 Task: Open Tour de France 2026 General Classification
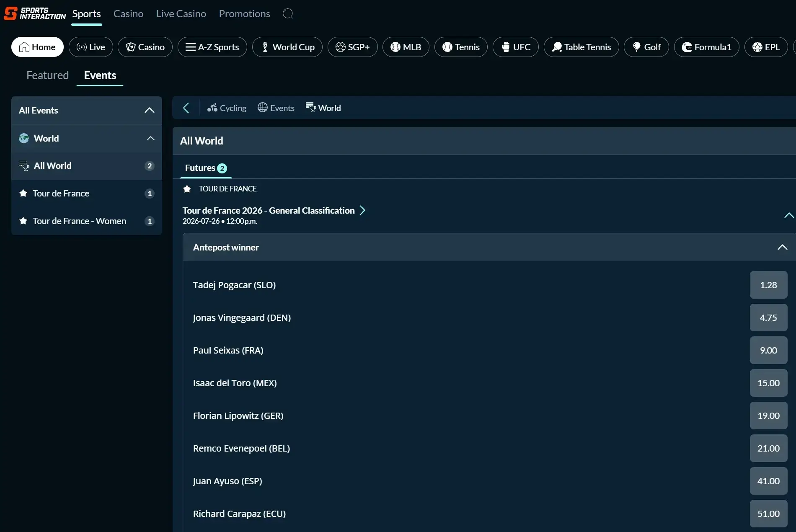[269, 210]
